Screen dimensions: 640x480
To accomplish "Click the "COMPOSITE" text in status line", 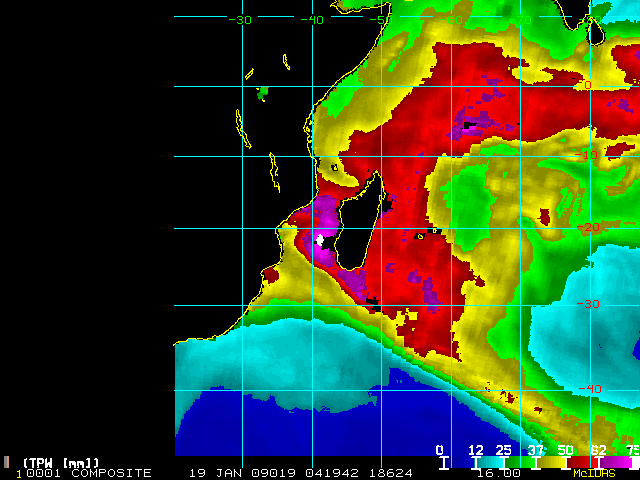I will click(x=111, y=473).
